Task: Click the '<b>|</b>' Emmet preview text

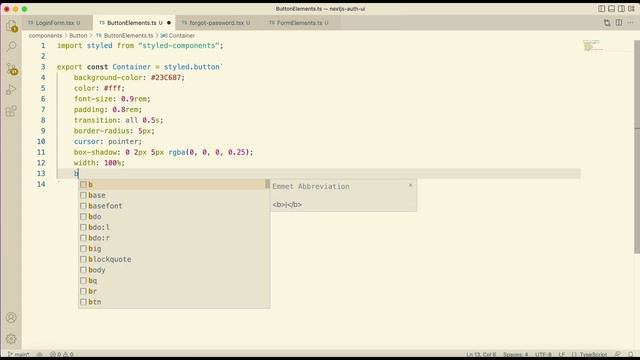Action: [287, 204]
